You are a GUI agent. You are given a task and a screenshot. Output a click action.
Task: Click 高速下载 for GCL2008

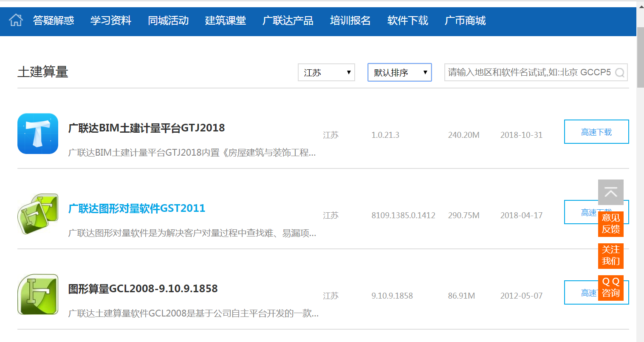596,293
